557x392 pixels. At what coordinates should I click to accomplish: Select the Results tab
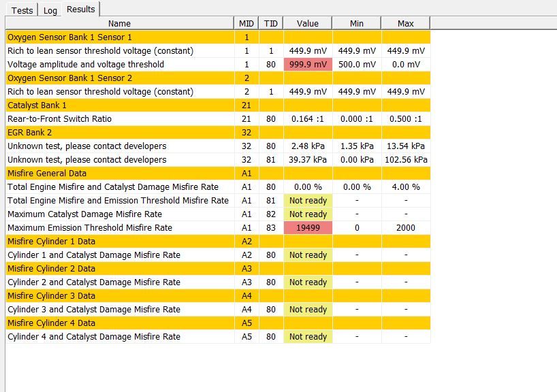click(80, 9)
